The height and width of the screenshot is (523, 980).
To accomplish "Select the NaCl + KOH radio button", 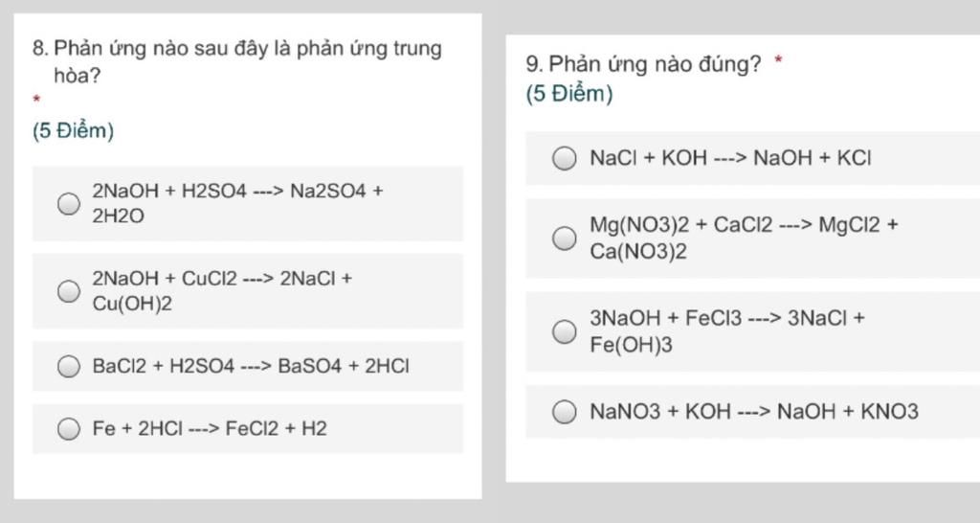I will click(565, 158).
